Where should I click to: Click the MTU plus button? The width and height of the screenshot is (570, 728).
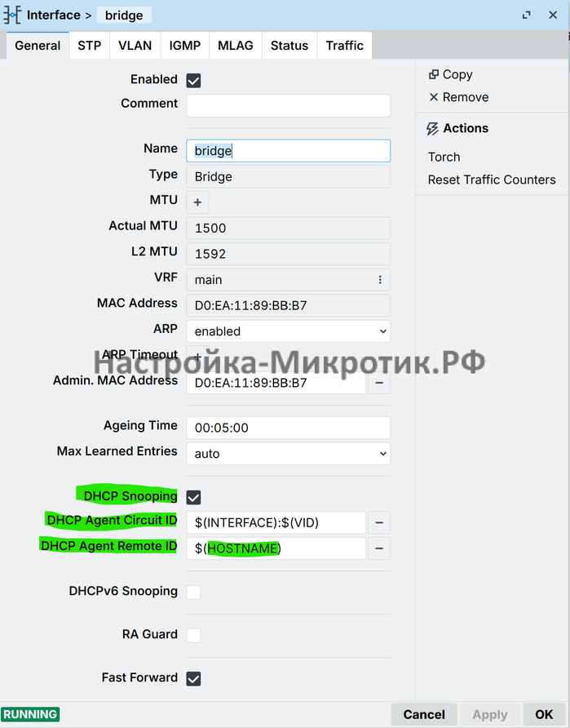(197, 202)
